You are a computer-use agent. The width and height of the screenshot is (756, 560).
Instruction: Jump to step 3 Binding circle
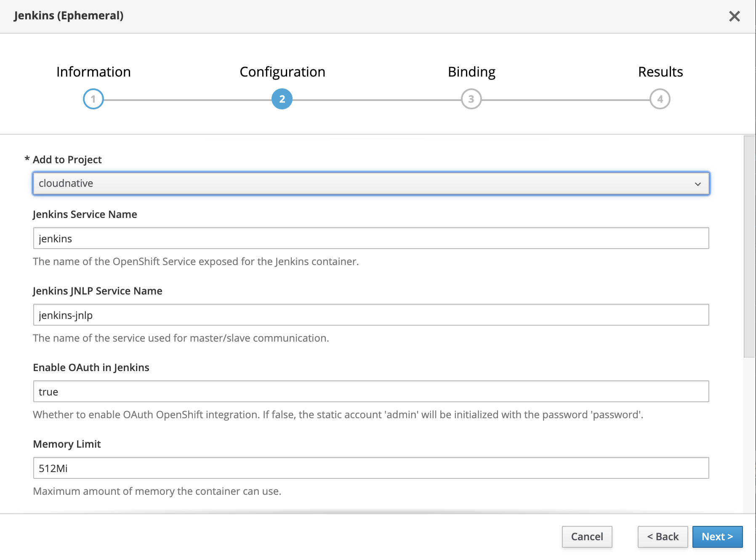(x=471, y=99)
